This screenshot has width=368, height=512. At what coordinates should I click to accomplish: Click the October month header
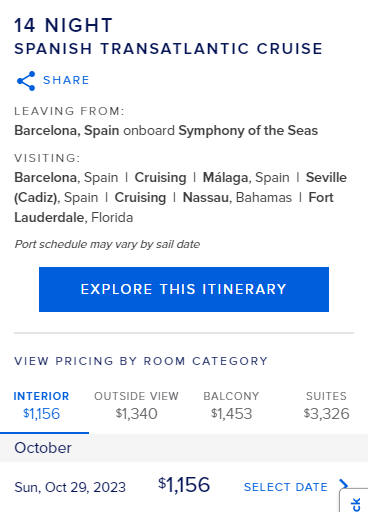(x=43, y=448)
